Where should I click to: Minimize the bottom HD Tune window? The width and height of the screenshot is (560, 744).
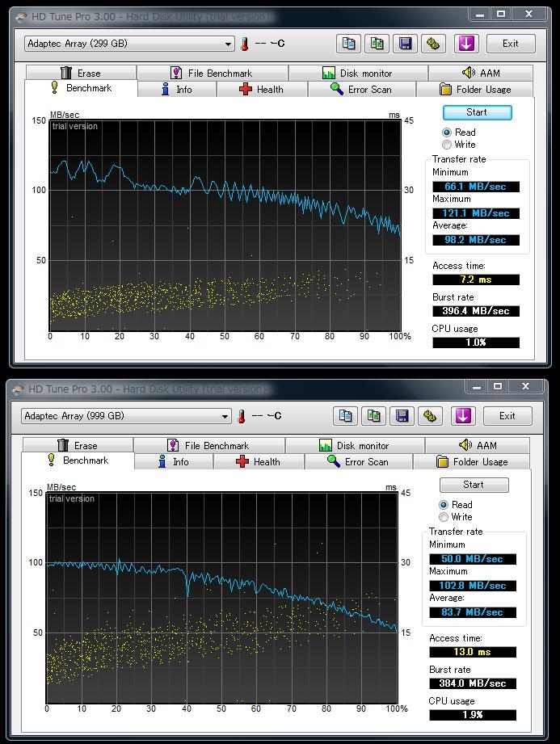tap(477, 386)
